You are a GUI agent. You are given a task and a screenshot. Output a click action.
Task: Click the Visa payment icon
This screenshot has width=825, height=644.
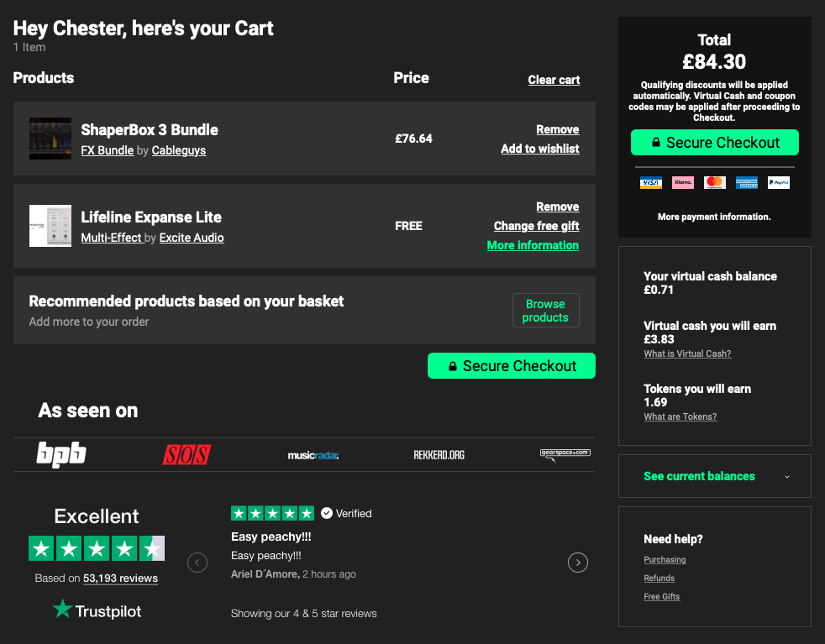click(651, 182)
